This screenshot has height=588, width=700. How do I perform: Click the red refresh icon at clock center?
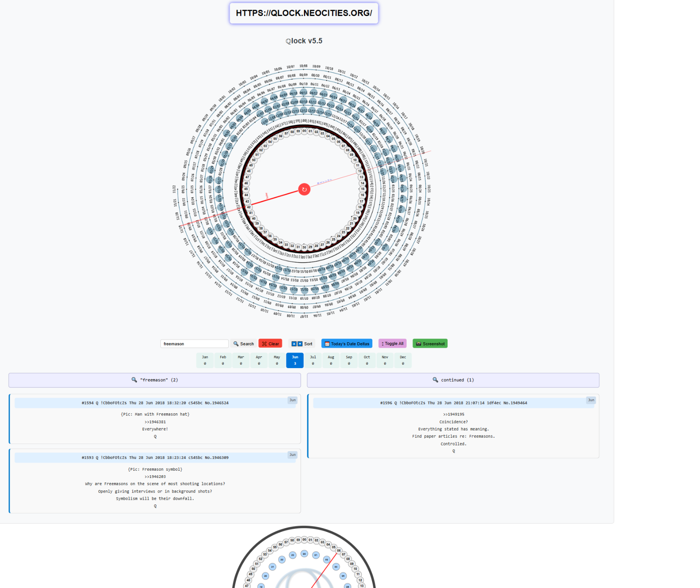pyautogui.click(x=304, y=190)
